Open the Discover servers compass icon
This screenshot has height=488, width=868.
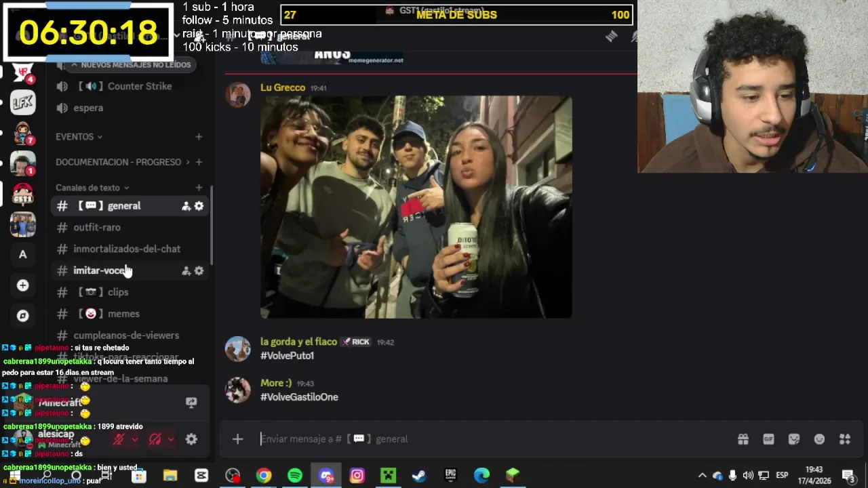point(23,316)
